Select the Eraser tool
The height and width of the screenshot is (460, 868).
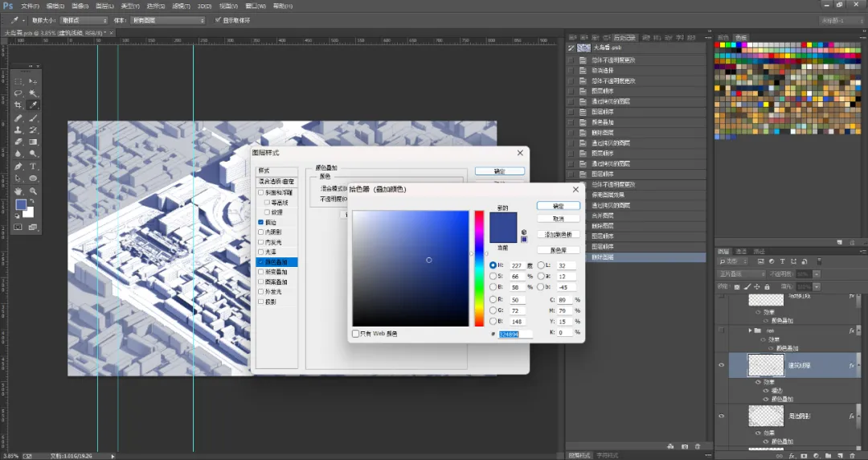pyautogui.click(x=18, y=142)
